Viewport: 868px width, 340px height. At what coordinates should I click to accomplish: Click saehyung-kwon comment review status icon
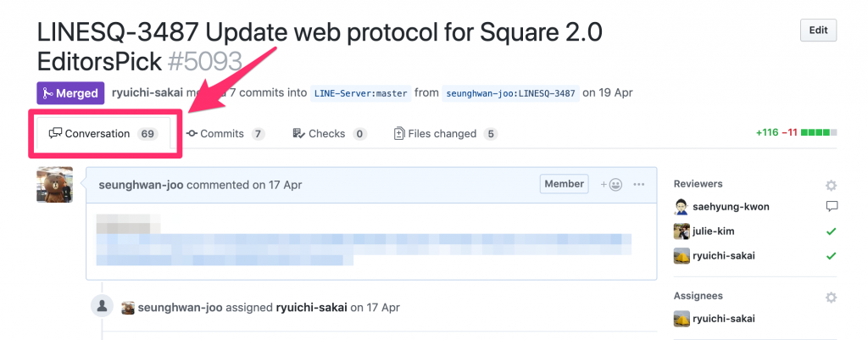831,207
